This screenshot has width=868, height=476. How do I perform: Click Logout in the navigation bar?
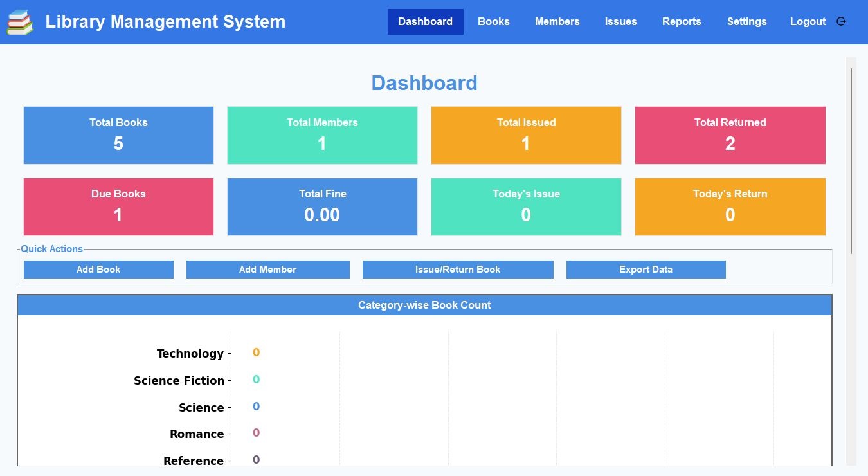pyautogui.click(x=808, y=21)
